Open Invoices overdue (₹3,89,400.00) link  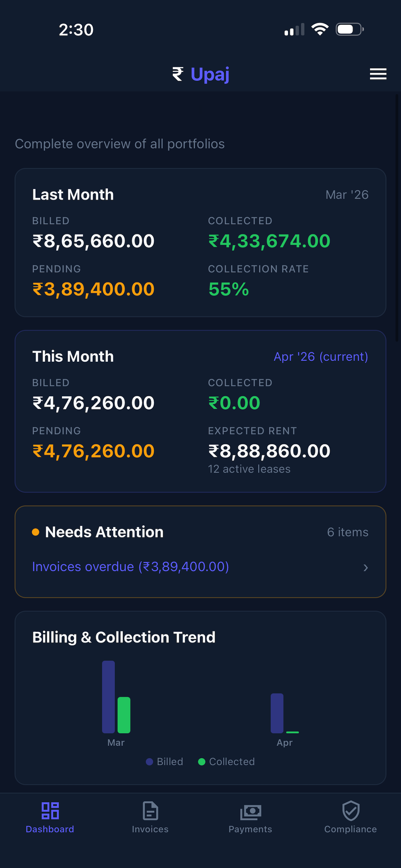[x=130, y=567]
